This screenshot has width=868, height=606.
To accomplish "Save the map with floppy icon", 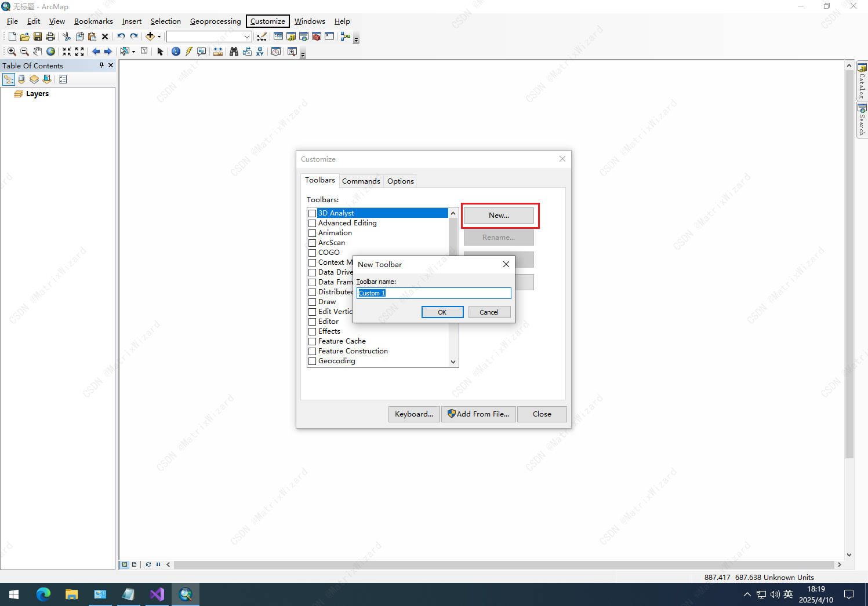I will [37, 36].
